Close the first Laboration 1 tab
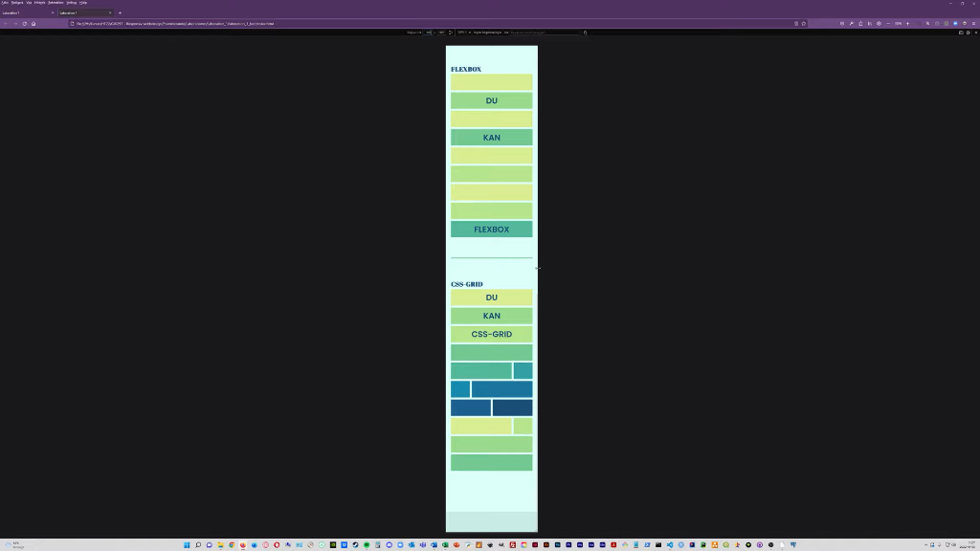The image size is (980, 551). coord(53,12)
